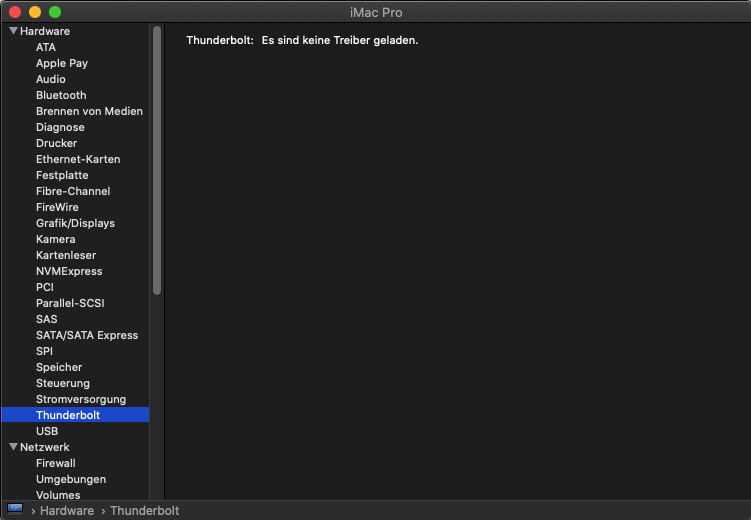Select ATA in the Hardware list

[x=46, y=47]
